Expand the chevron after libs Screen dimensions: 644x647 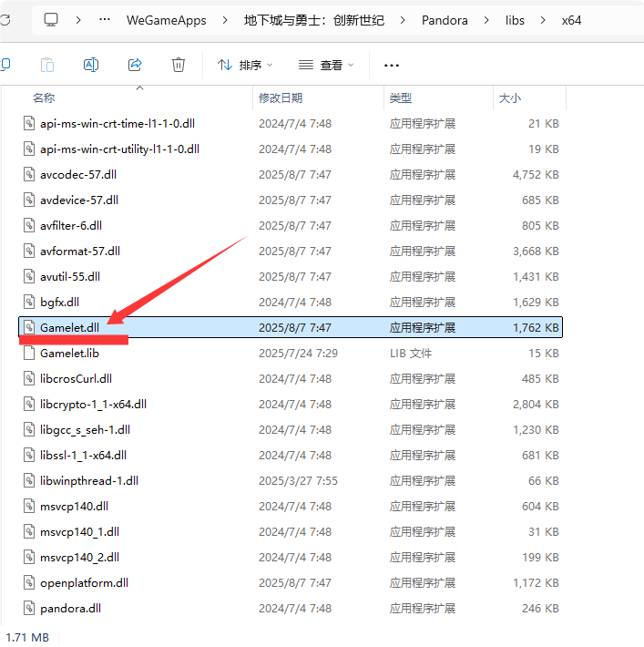(543, 20)
